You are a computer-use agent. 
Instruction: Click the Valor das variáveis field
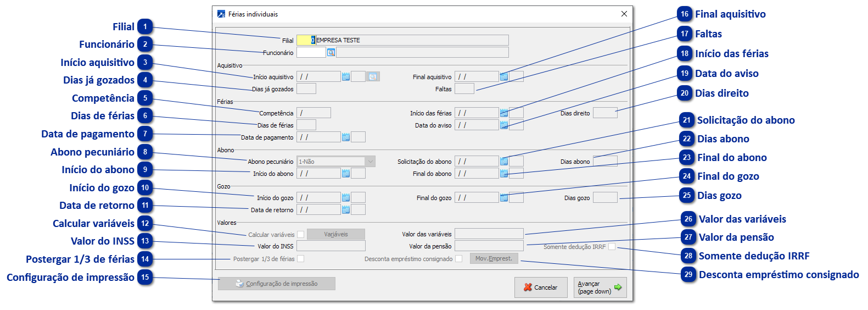coord(489,234)
